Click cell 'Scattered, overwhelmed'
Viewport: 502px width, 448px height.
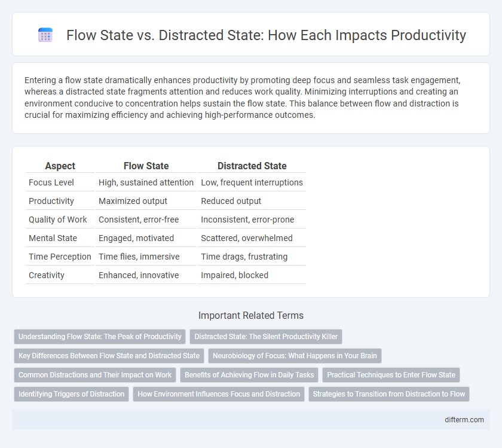(247, 238)
